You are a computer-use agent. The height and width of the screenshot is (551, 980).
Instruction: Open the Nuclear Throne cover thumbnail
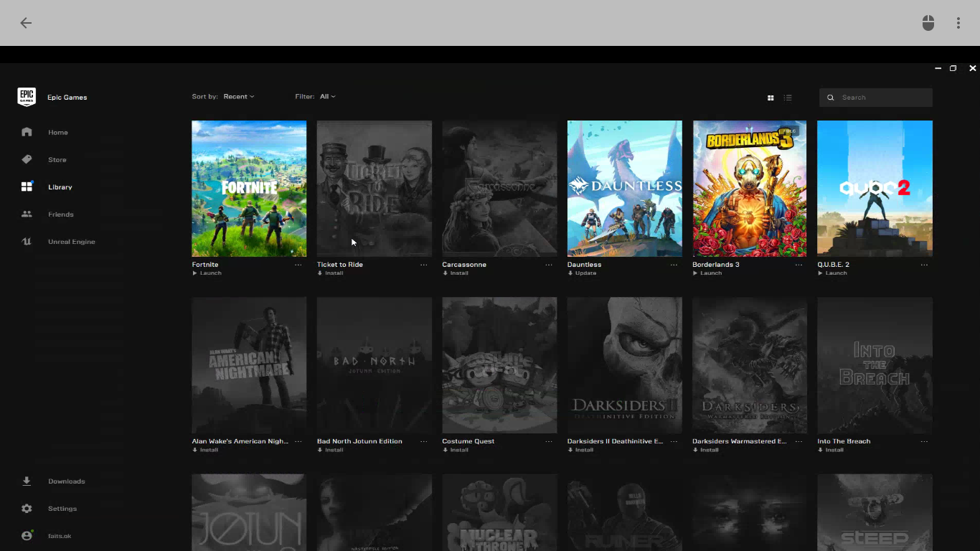pos(499,512)
